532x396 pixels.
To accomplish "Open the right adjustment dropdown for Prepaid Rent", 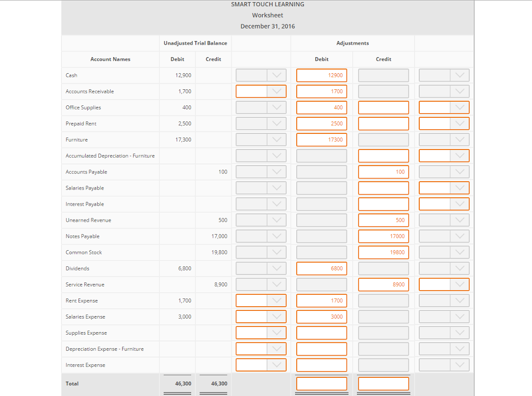I will click(x=444, y=124).
